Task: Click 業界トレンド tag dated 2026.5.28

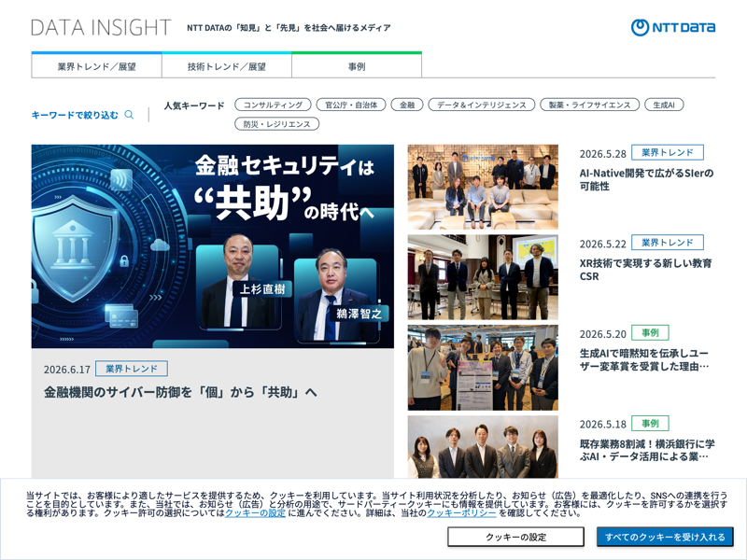Action: [668, 152]
